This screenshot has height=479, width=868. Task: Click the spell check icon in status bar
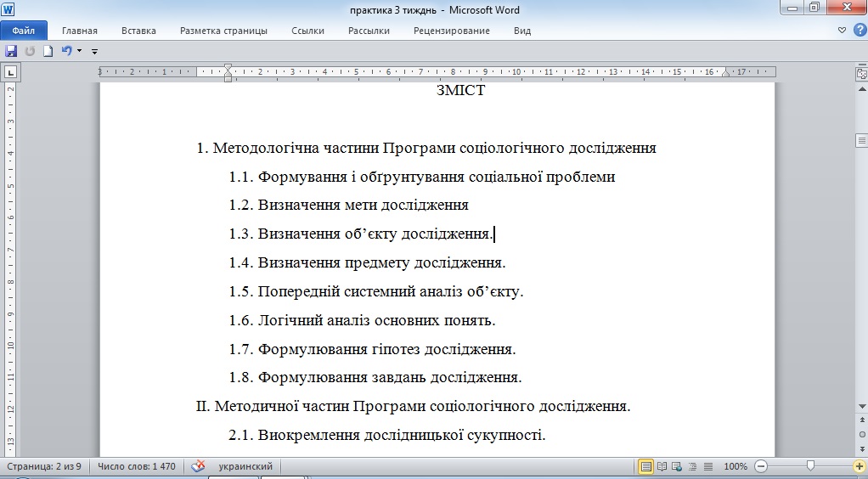tap(198, 466)
